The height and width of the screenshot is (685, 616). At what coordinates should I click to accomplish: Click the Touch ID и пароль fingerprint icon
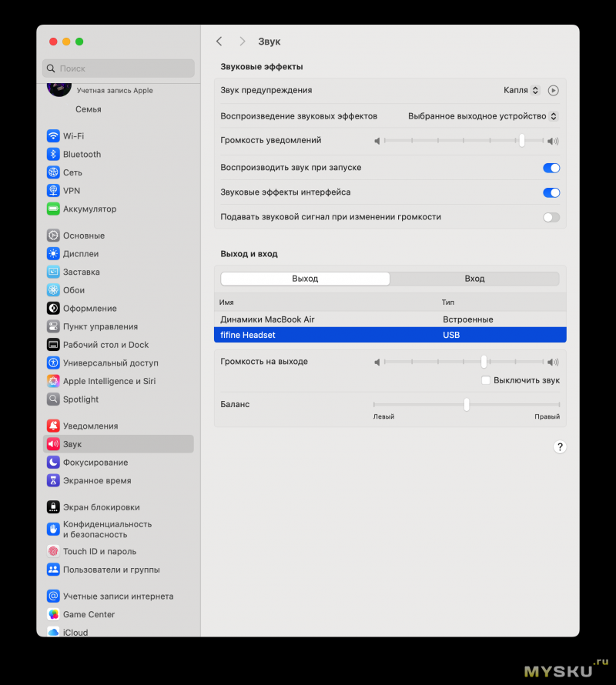click(53, 551)
